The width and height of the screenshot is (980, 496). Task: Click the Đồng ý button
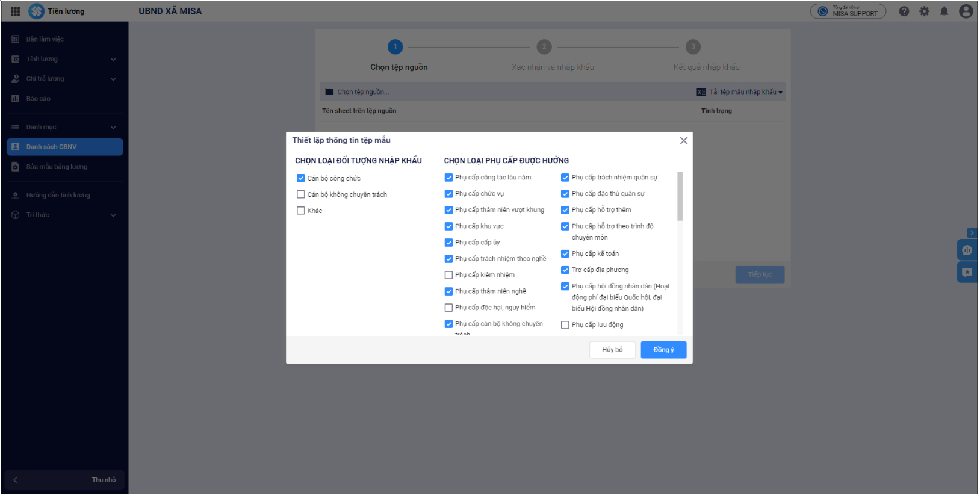tap(663, 350)
